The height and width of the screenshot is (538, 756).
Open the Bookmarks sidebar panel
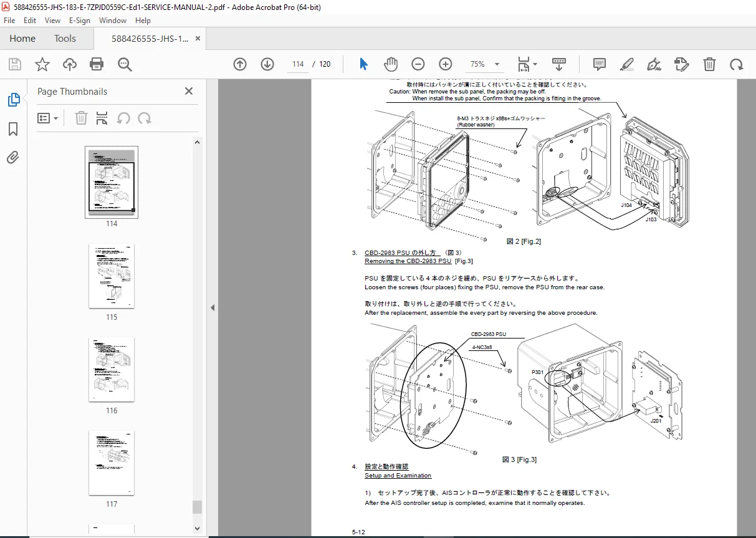[13, 129]
